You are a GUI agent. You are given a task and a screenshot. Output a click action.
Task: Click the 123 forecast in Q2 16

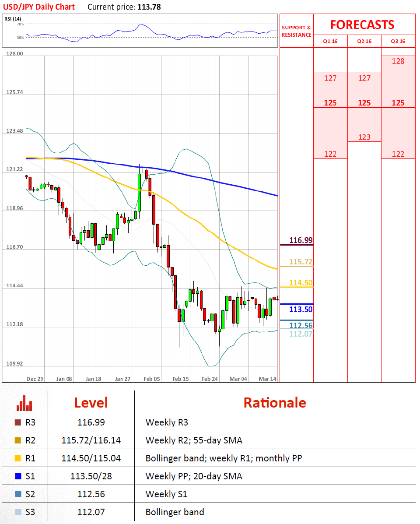tap(364, 137)
